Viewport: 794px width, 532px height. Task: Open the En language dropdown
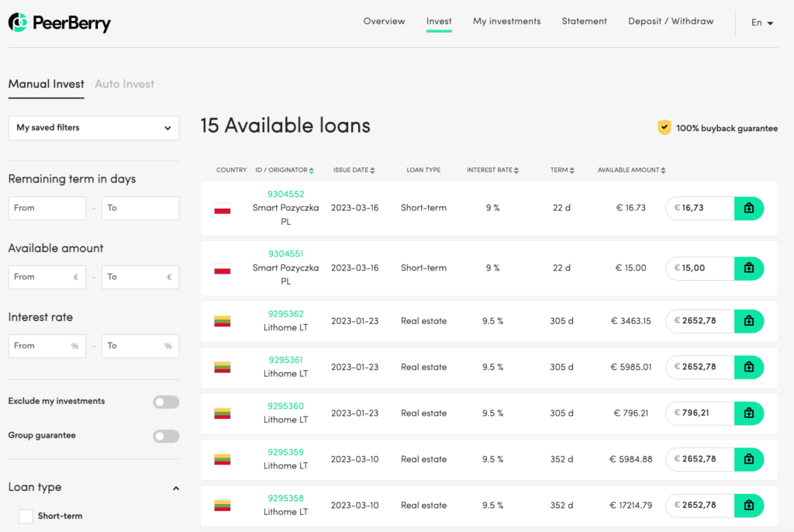pos(762,23)
